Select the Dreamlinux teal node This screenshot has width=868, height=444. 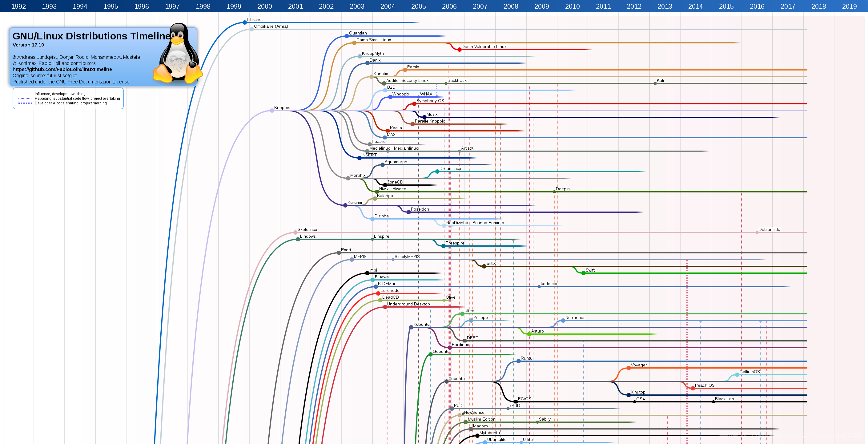(437, 172)
